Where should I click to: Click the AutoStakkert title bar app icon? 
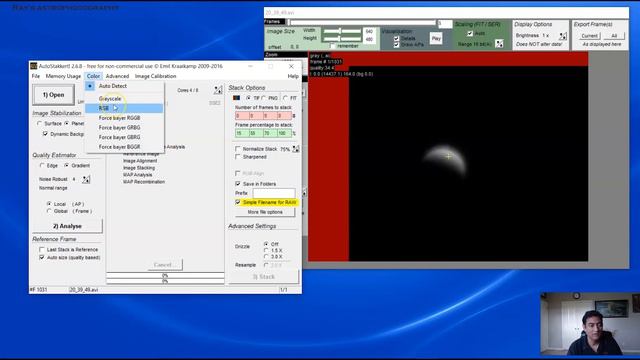(x=33, y=66)
